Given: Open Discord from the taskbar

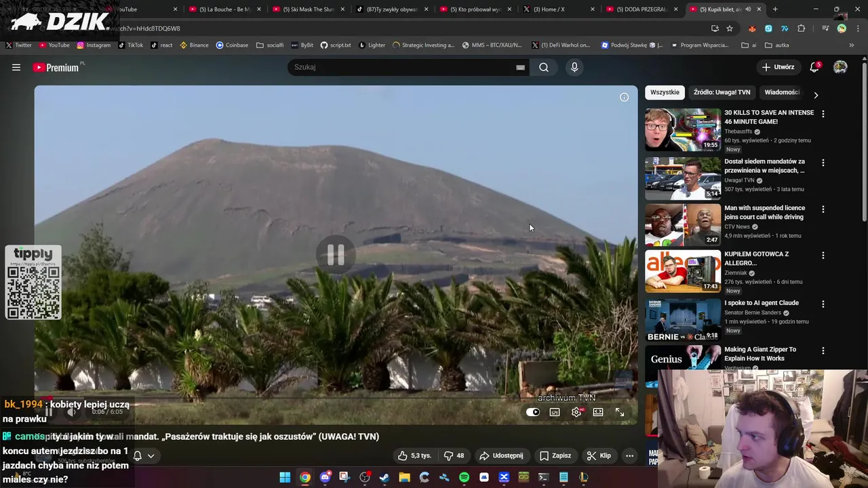Looking at the screenshot, I should (x=325, y=477).
